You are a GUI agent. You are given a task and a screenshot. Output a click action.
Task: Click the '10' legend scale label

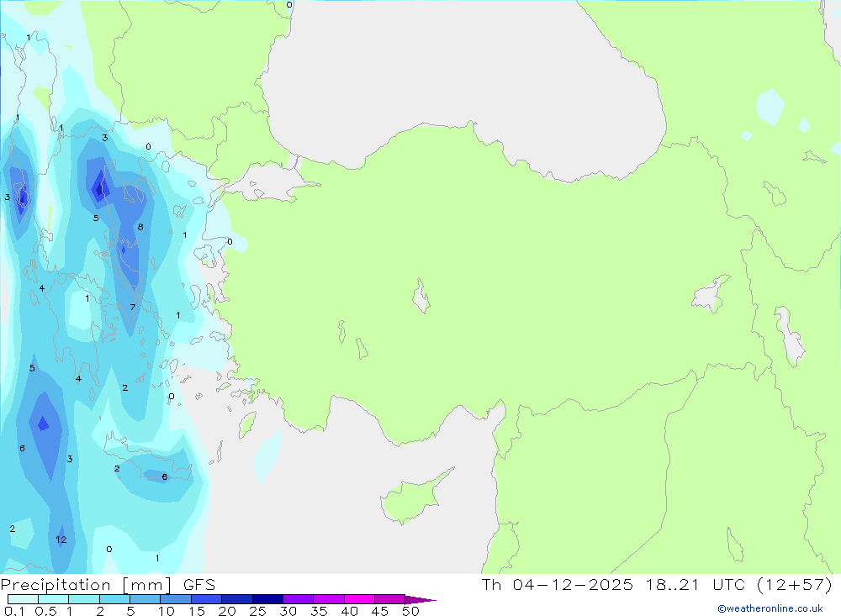click(x=167, y=611)
